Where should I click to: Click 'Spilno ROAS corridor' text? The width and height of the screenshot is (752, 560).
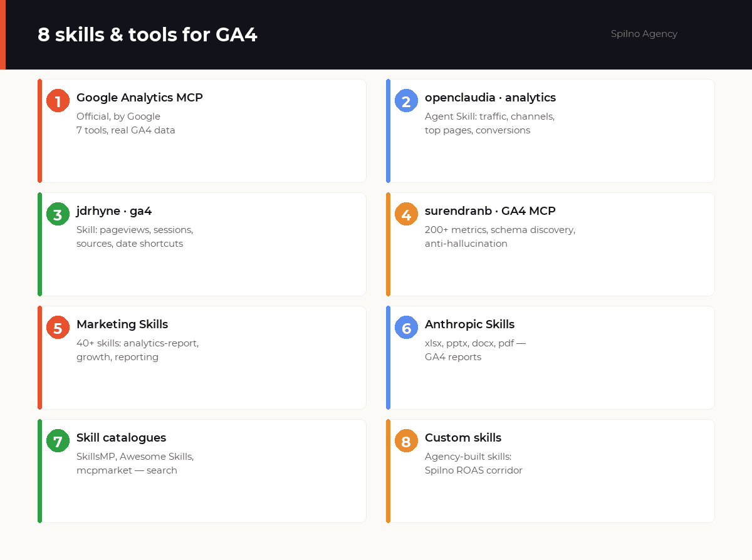[474, 470]
